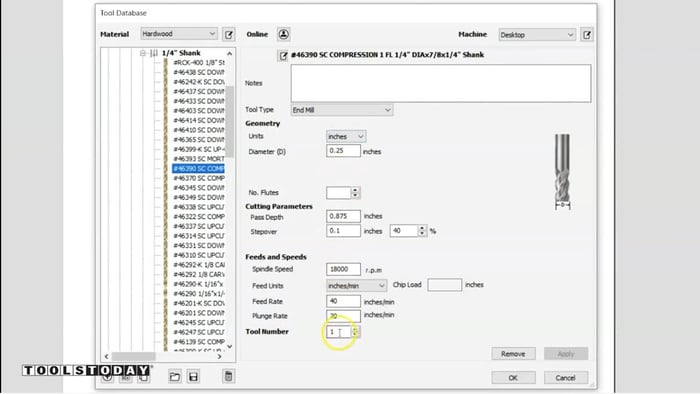700x394 pixels.
Task: Increase the Stepover percentage with its spinner
Action: click(422, 228)
